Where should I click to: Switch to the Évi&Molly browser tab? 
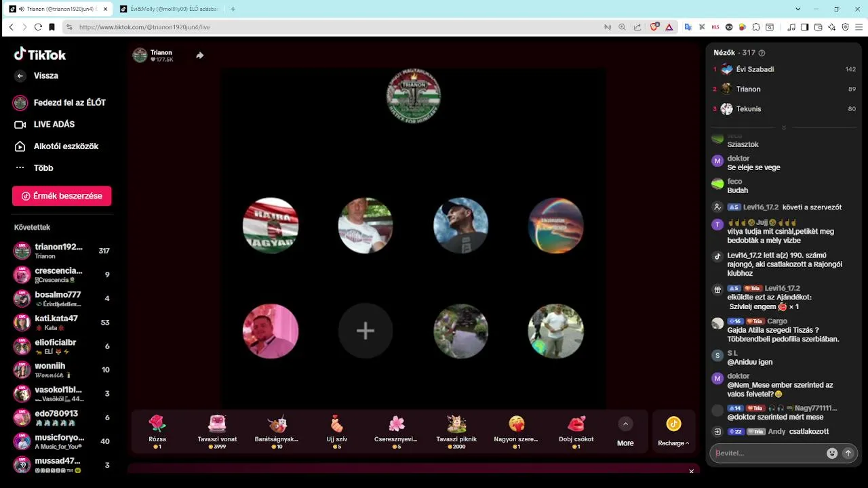tap(169, 9)
